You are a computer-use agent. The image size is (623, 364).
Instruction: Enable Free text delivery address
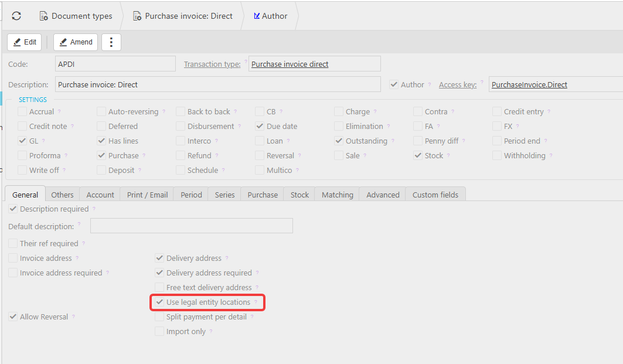[159, 288]
